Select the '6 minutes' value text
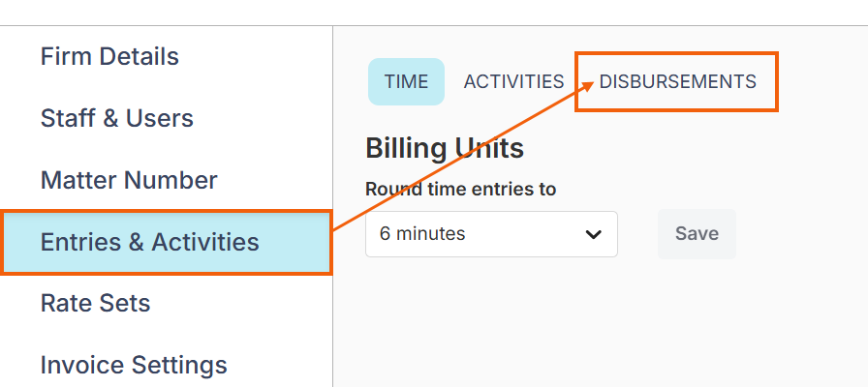Image resolution: width=868 pixels, height=387 pixels. (x=422, y=234)
